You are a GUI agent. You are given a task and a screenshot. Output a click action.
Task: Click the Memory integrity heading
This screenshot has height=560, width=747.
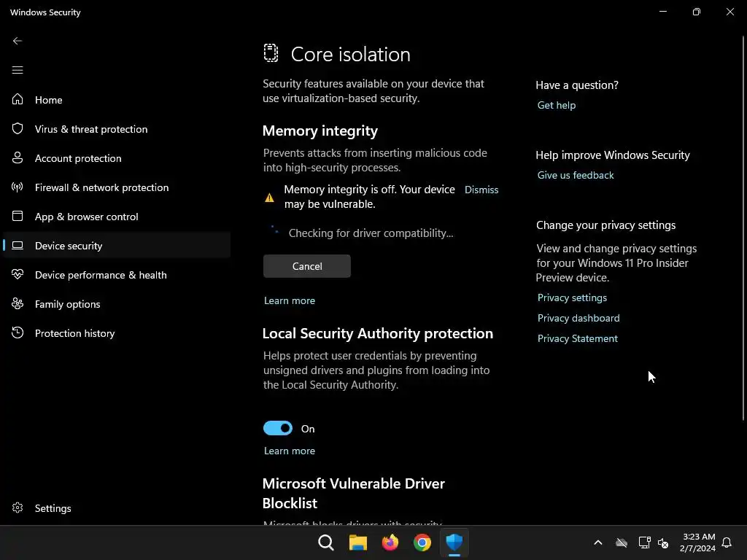coord(320,131)
